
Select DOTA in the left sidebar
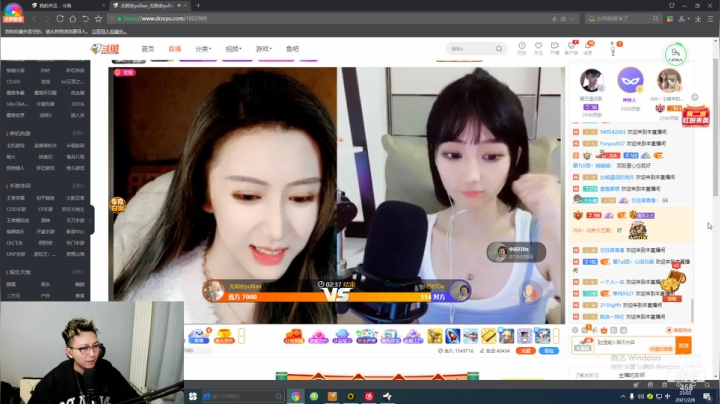coord(78,104)
